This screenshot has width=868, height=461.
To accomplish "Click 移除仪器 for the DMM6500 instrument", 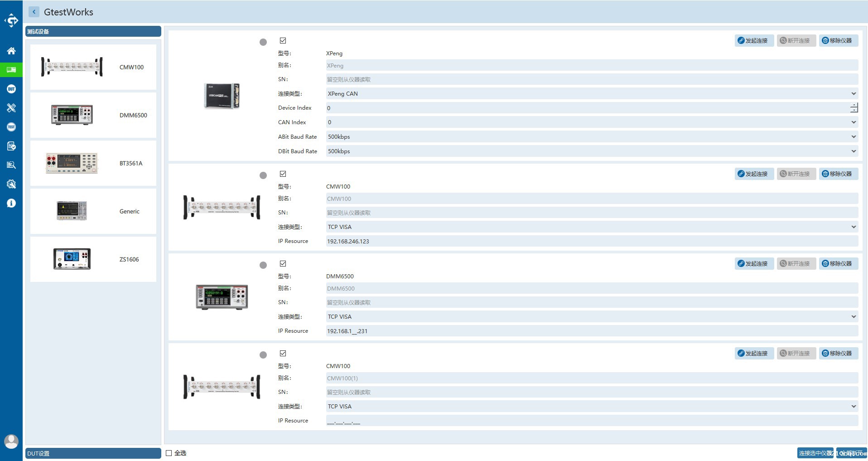I will coord(838,264).
